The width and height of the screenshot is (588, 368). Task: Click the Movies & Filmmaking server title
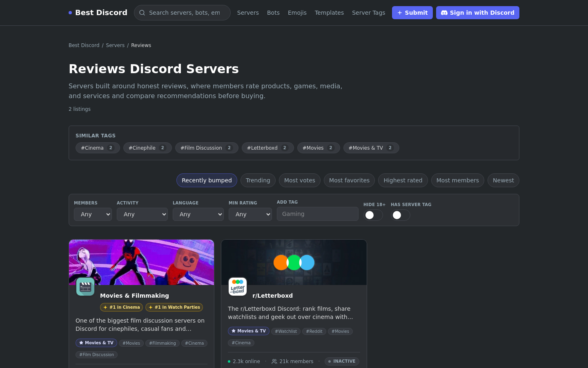134,296
